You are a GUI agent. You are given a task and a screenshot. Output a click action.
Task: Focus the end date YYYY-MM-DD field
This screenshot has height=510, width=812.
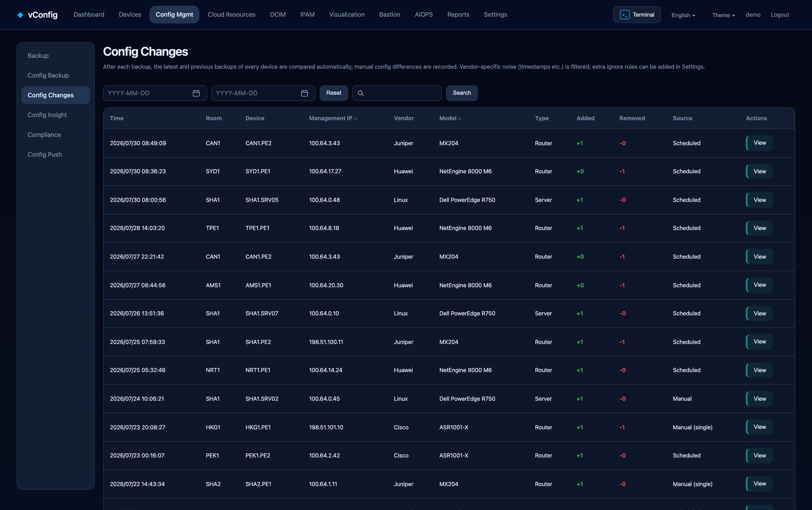tap(263, 93)
